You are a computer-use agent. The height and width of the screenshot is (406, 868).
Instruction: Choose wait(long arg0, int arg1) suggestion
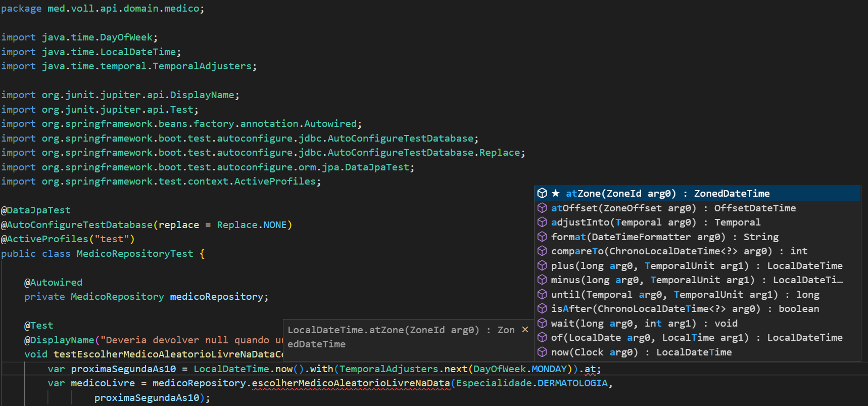[698, 323]
